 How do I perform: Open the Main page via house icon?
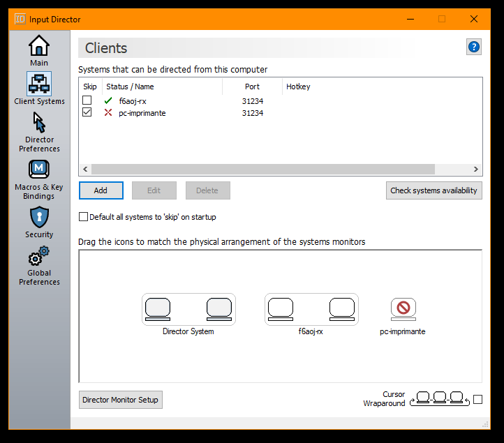coord(39,45)
